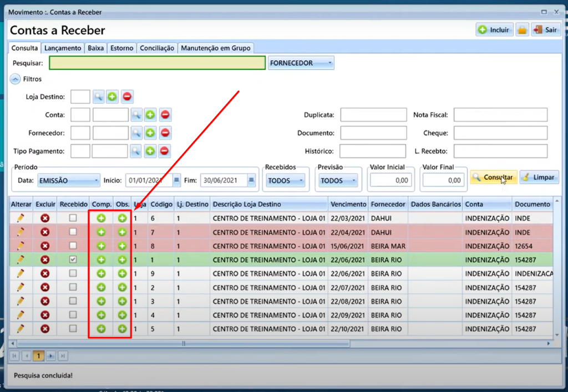The image size is (568, 392).
Task: Click the Incluir button
Action: click(x=494, y=30)
